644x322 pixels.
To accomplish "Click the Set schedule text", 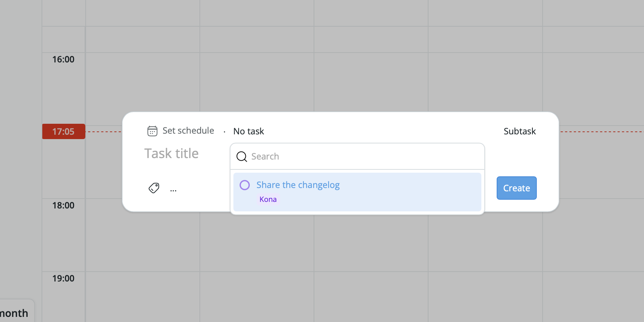I will point(188,131).
